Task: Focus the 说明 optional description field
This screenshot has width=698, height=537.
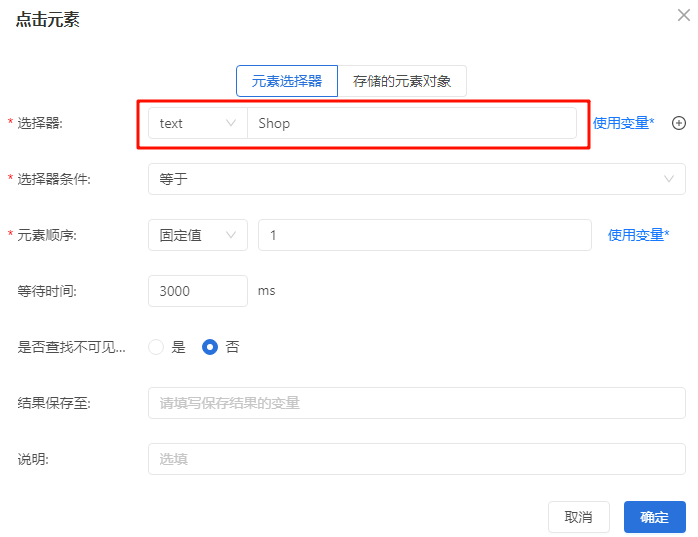Action: pyautogui.click(x=416, y=459)
